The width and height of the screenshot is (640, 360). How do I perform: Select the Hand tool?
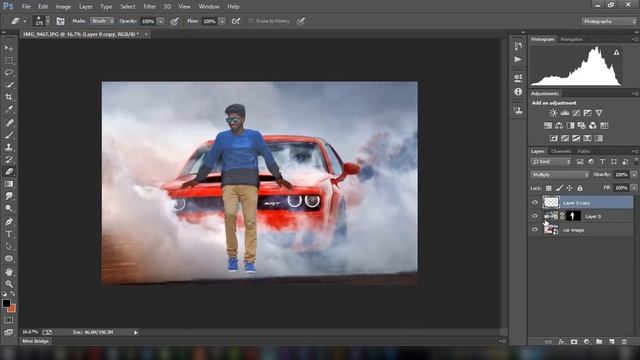pos(9,271)
